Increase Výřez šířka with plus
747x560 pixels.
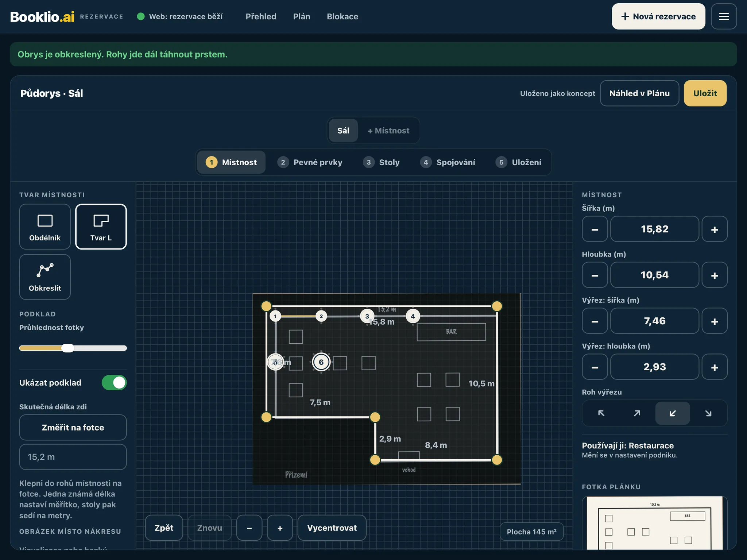coord(715,321)
